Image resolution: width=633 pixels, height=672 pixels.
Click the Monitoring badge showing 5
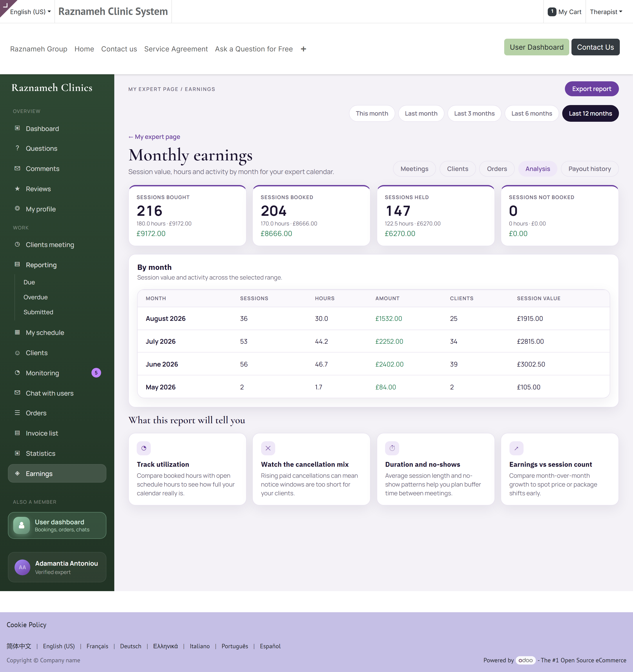tap(96, 372)
